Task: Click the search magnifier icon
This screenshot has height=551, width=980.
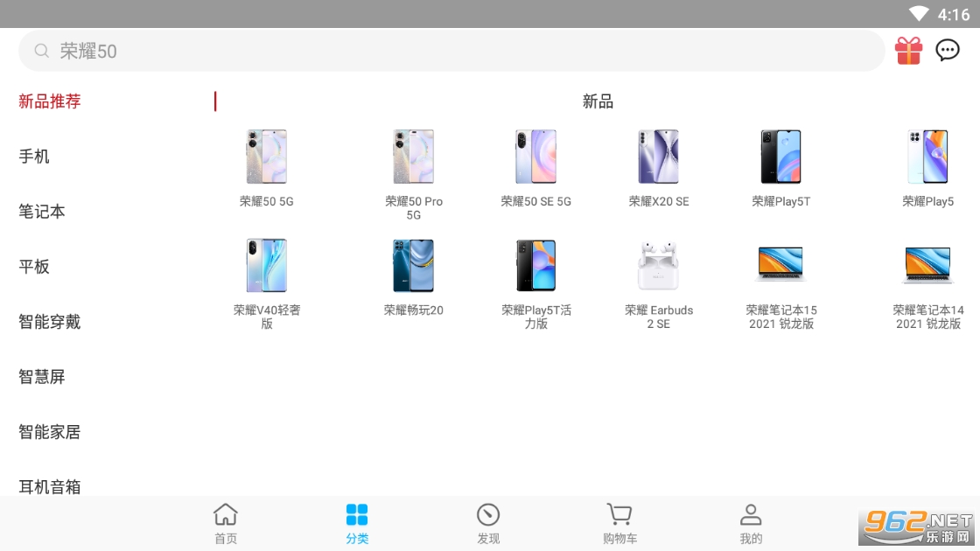Action: click(41, 51)
